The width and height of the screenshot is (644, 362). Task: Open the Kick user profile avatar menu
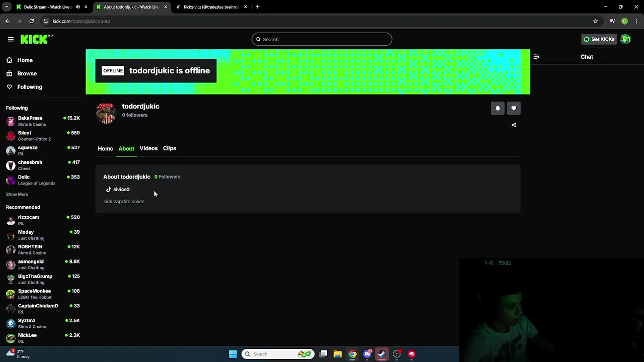coord(625,39)
